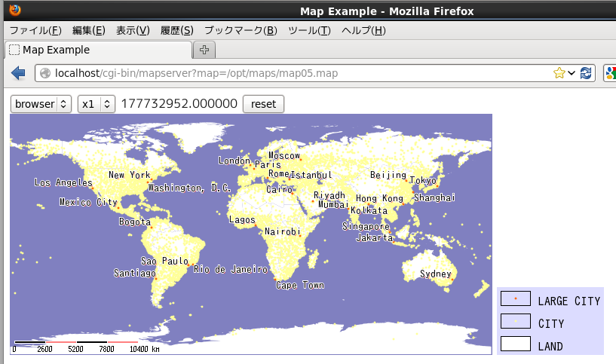Click the CITY legend symbol box
The image size is (616, 364).
pos(516,321)
